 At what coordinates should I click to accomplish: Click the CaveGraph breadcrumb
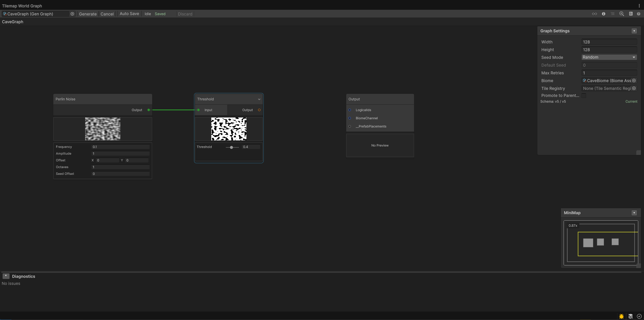[x=13, y=22]
